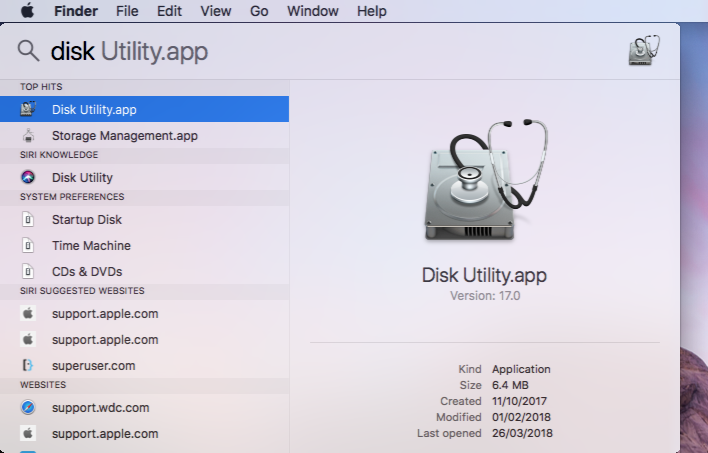708x453 pixels.
Task: Open the File menu
Action: click(x=127, y=11)
